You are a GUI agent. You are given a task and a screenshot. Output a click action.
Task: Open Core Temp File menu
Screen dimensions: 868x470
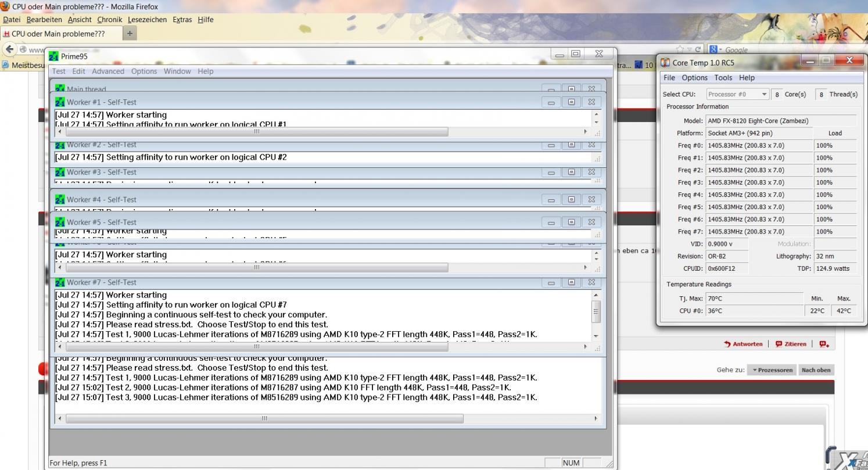[x=669, y=77]
